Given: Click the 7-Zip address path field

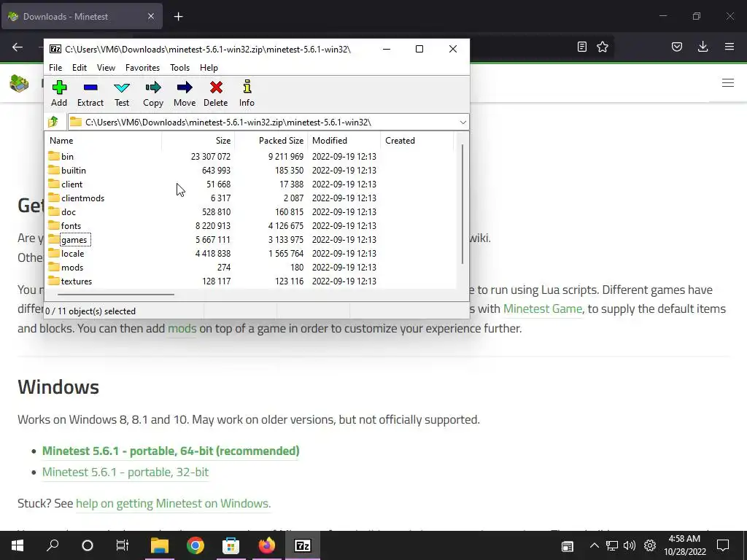Looking at the screenshot, I should pyautogui.click(x=269, y=122).
